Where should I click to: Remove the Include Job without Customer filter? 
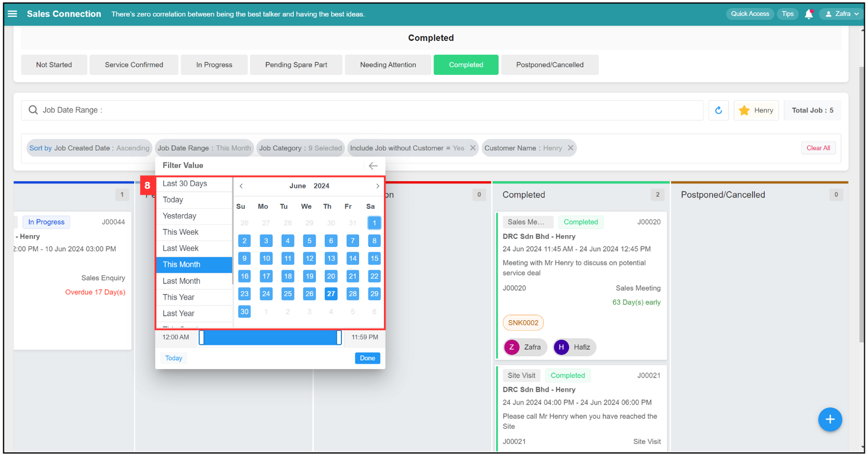(x=473, y=148)
